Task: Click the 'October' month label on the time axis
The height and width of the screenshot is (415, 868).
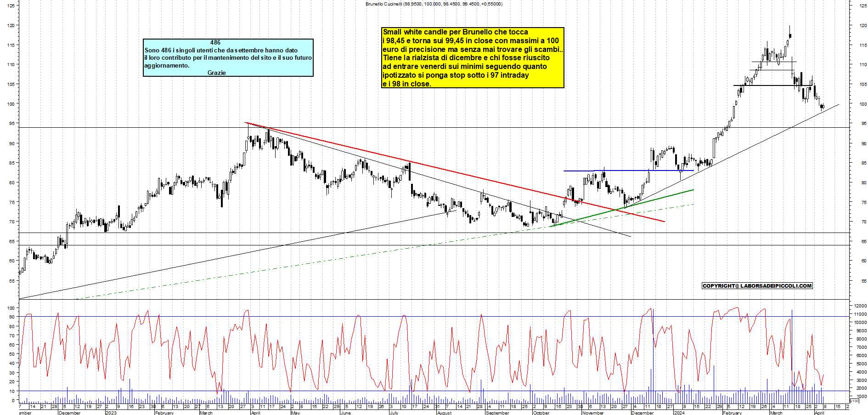Action: 541,413
